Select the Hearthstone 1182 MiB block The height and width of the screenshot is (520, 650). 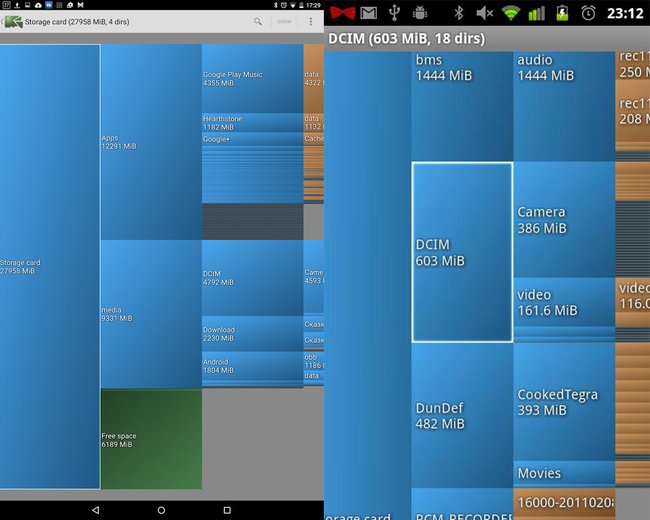(252, 123)
